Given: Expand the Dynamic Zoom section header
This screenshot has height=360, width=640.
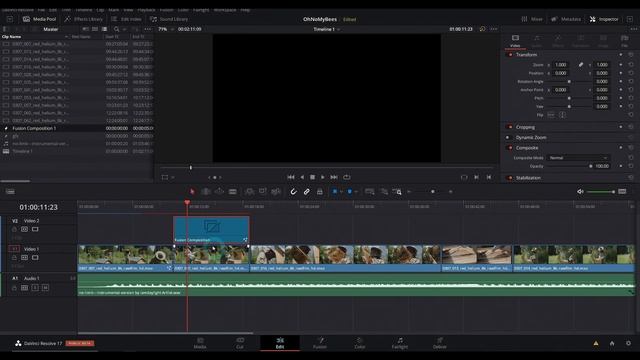Looking at the screenshot, I should pos(531,138).
